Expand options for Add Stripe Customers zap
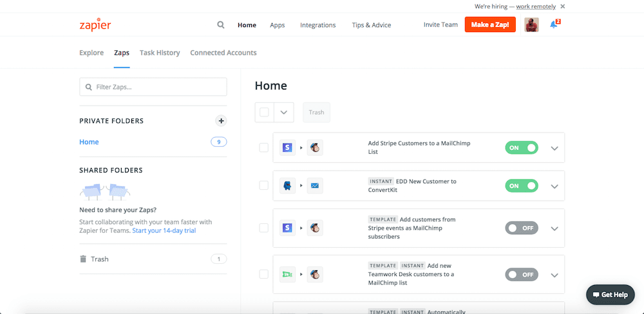The height and width of the screenshot is (314, 644). [554, 148]
